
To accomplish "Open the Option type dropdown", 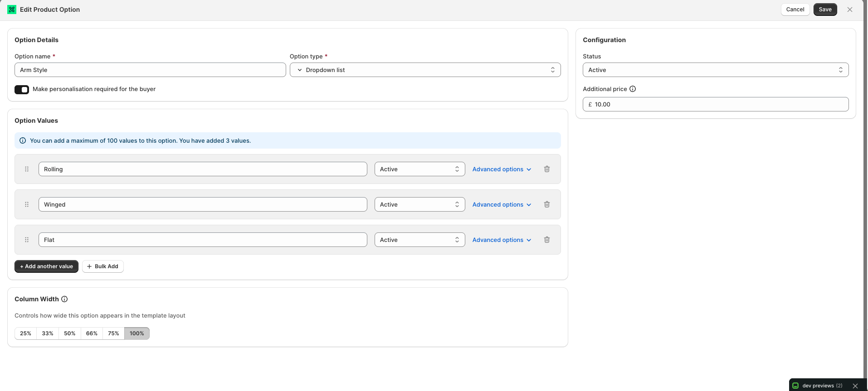I will [425, 70].
